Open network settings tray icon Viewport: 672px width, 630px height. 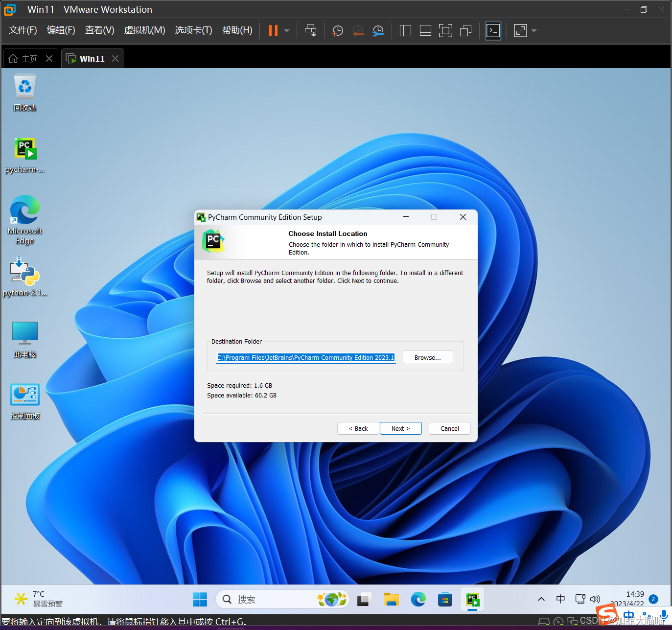click(x=580, y=599)
